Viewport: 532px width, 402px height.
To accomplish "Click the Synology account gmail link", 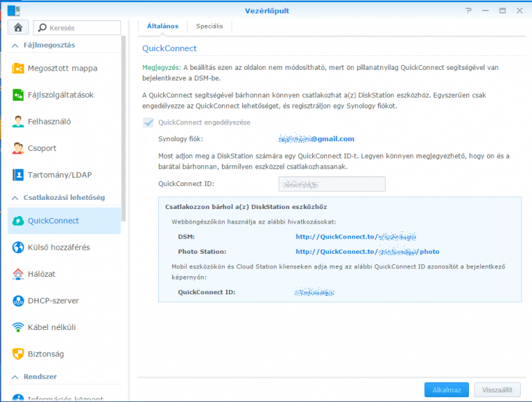I will 316,138.
